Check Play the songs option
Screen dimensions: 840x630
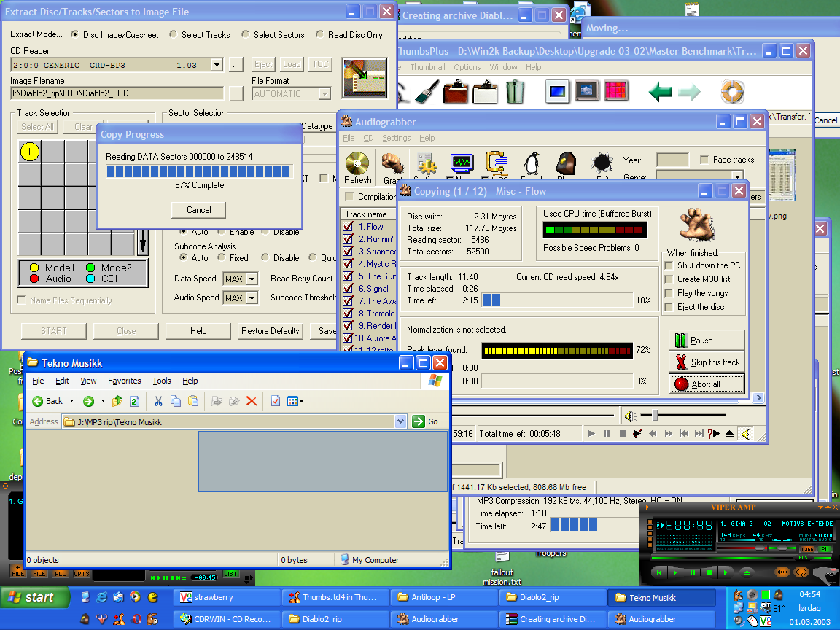click(669, 293)
